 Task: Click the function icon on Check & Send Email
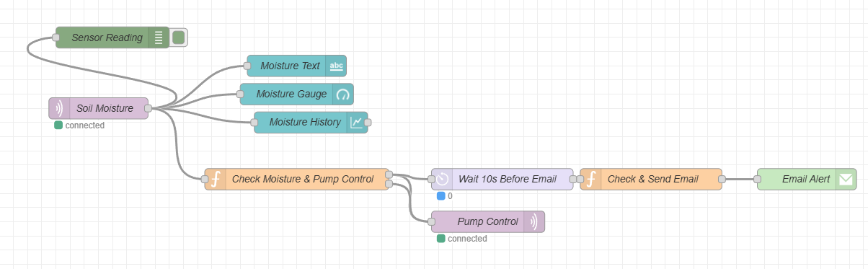pyautogui.click(x=590, y=179)
